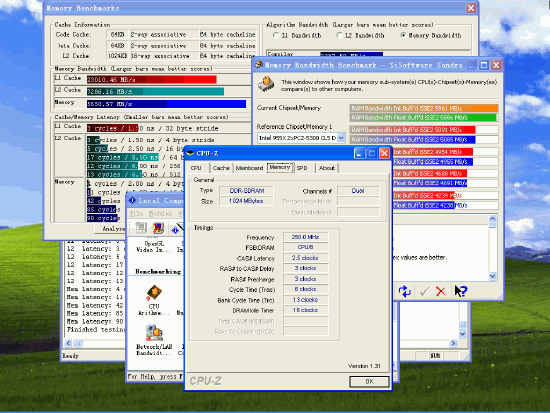This screenshot has width=550, height=413.
Task: Open the OpenGL Video Info module
Action: 154,246
